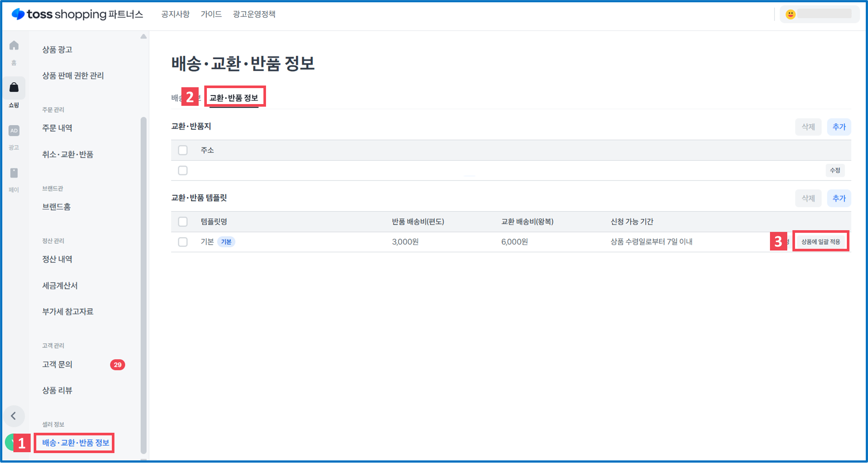Open 공지사항 in top menu
Screen dimensions: 868x463
tap(175, 14)
